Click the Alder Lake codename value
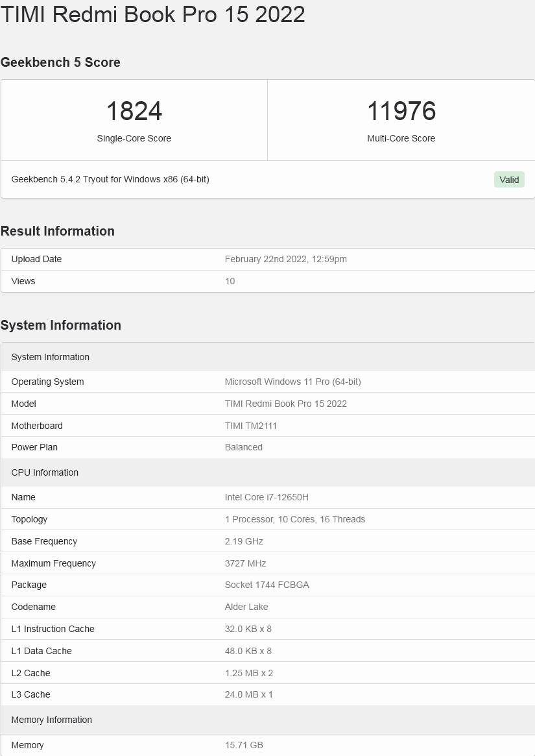Screen dimensions: 535x756 pos(246,607)
